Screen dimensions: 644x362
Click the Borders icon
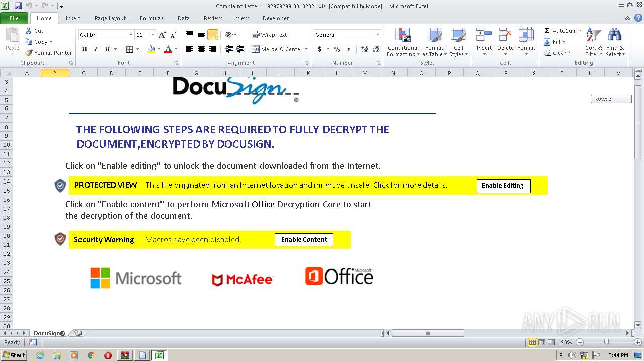point(129,49)
